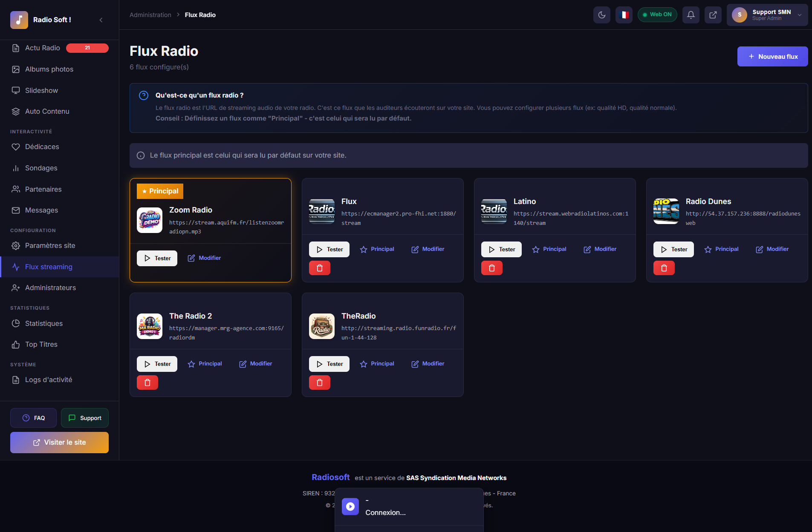Select the Albums photos icon
812x532 pixels.
[16, 69]
